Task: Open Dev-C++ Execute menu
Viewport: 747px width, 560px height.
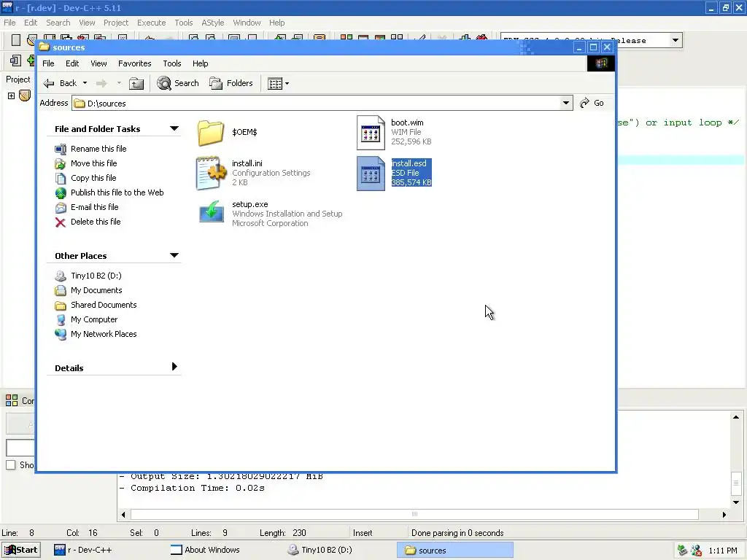Action: coord(152,23)
